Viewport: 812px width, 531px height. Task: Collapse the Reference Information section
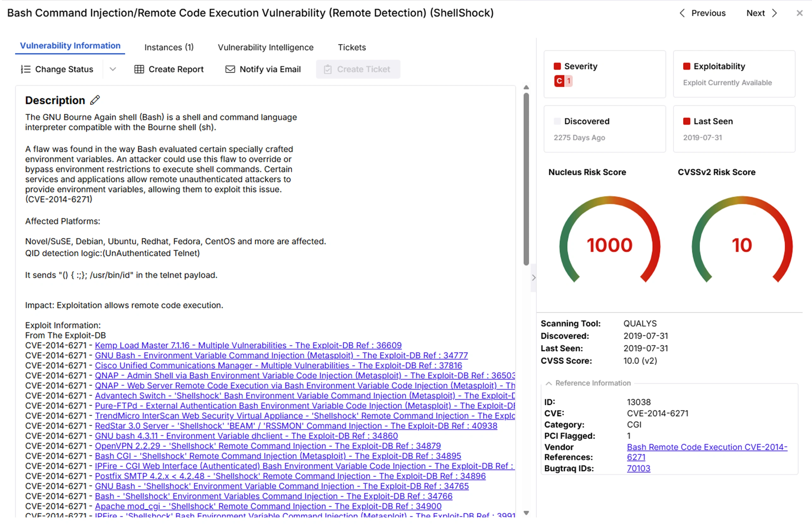[x=549, y=383]
